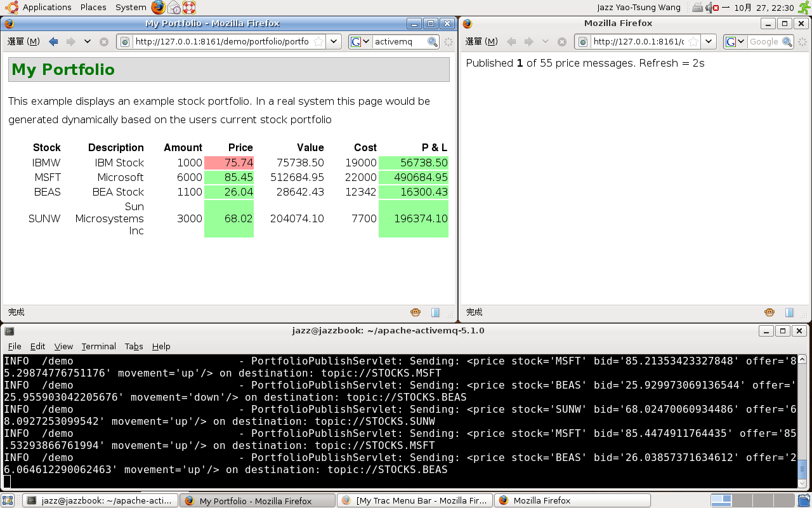Open the View menu in terminal
Image resolution: width=812 pixels, height=508 pixels.
63,346
